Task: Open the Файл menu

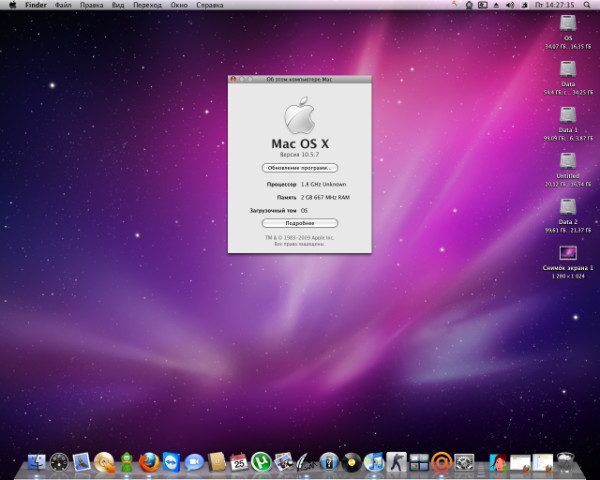Action: (62, 5)
